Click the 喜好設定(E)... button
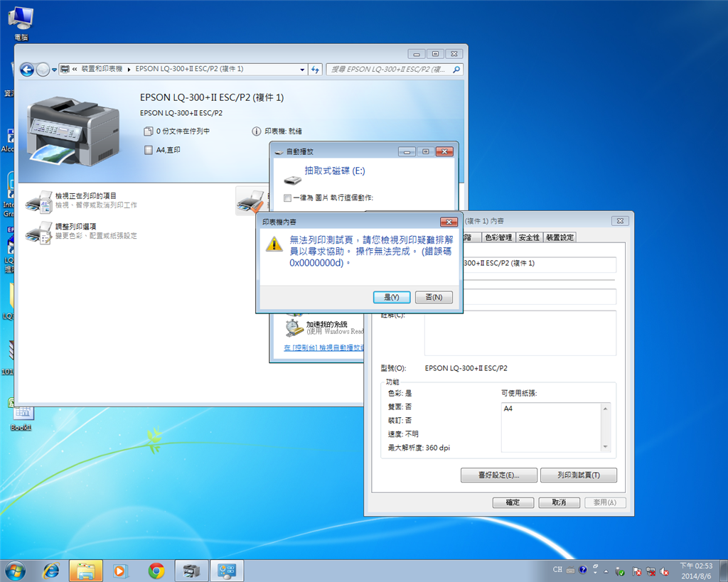 [498, 475]
